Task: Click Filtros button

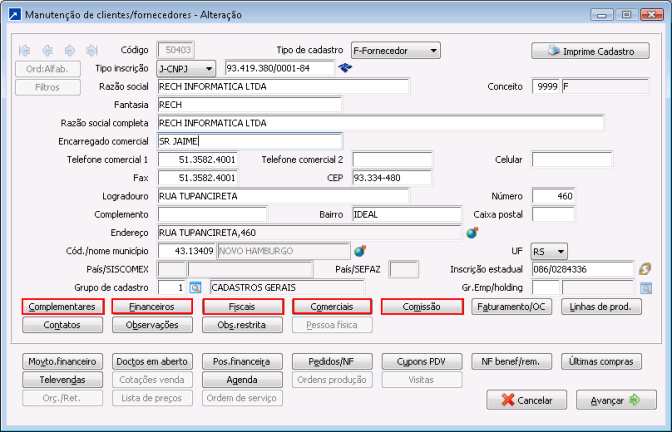Action: click(48, 87)
